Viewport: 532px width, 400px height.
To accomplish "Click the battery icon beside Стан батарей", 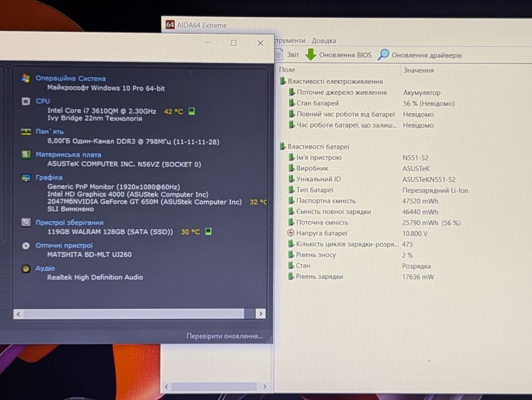I will pos(291,103).
